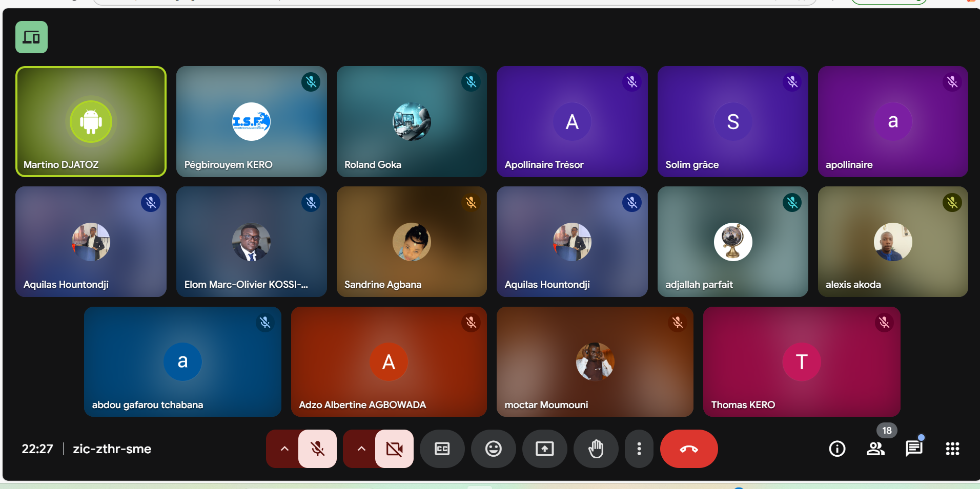Send a reaction with the emoji icon
The height and width of the screenshot is (489, 980).
(493, 449)
